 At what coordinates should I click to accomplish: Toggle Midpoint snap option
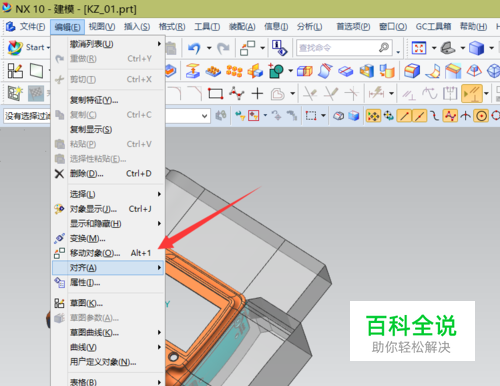tap(420, 116)
